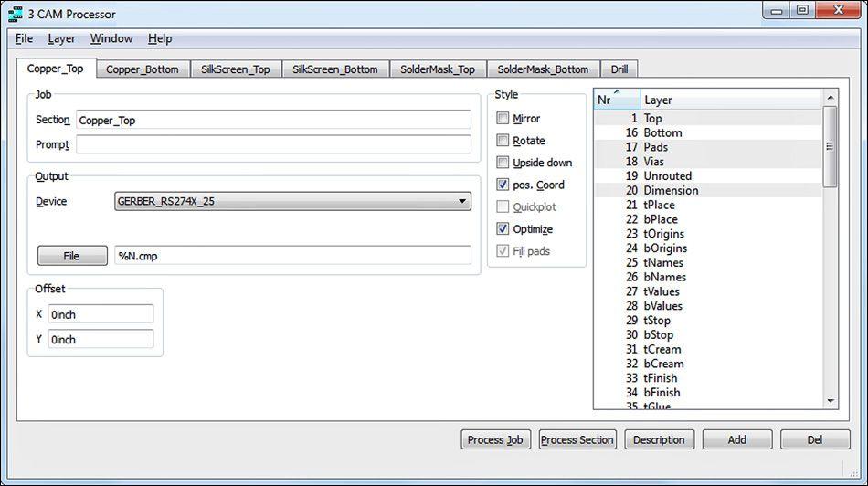Switch to the SolderMask_Top tab

438,69
